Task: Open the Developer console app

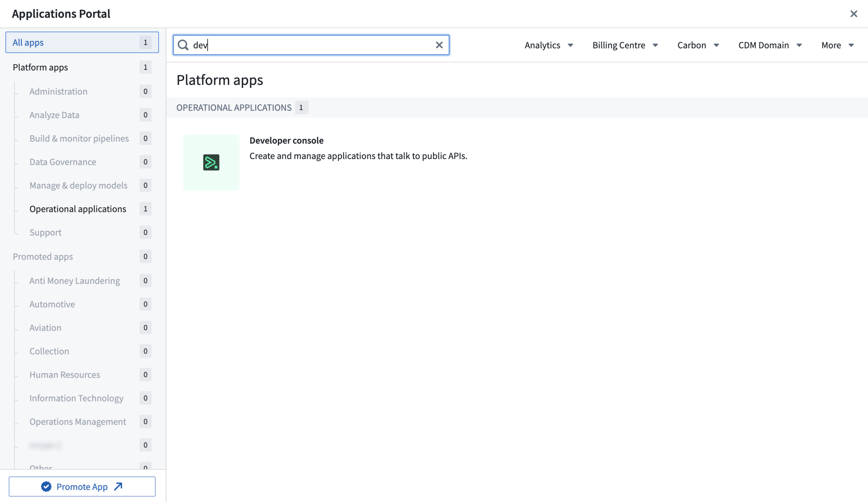Action: pyautogui.click(x=286, y=140)
